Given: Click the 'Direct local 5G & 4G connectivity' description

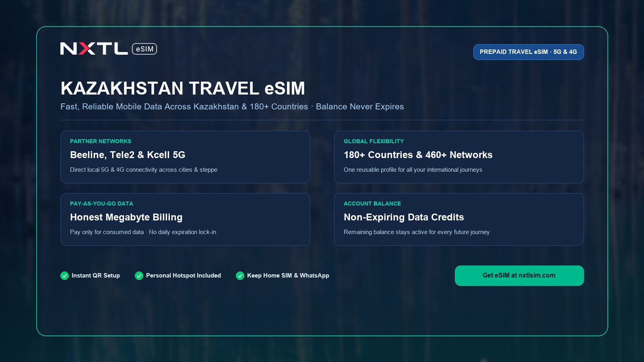Looking at the screenshot, I should pos(144,170).
